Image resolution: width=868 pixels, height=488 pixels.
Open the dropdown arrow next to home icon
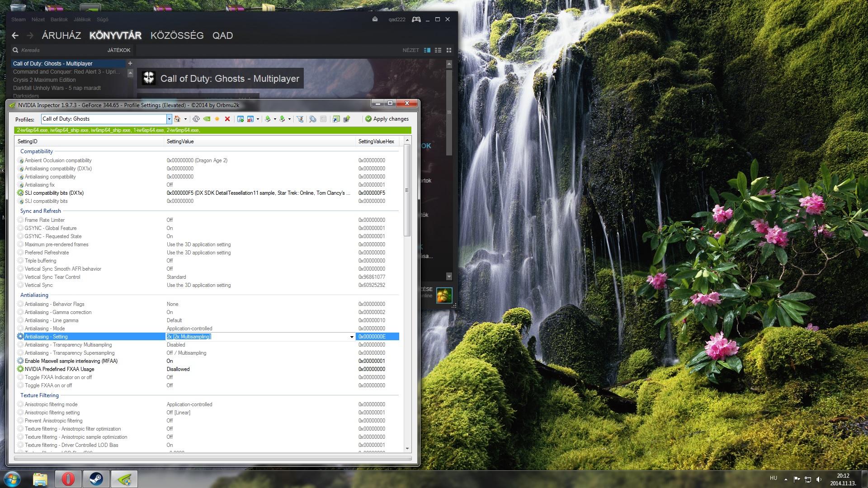(x=185, y=119)
